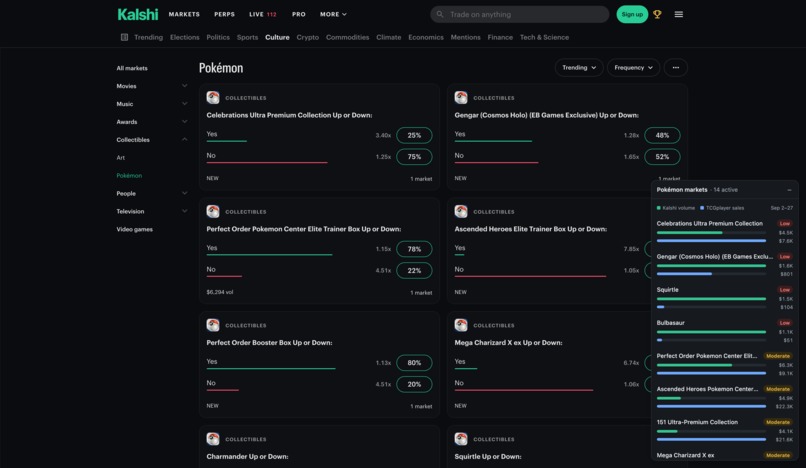The width and height of the screenshot is (806, 468).
Task: Go to PERPS in top navigation
Action: click(x=224, y=14)
